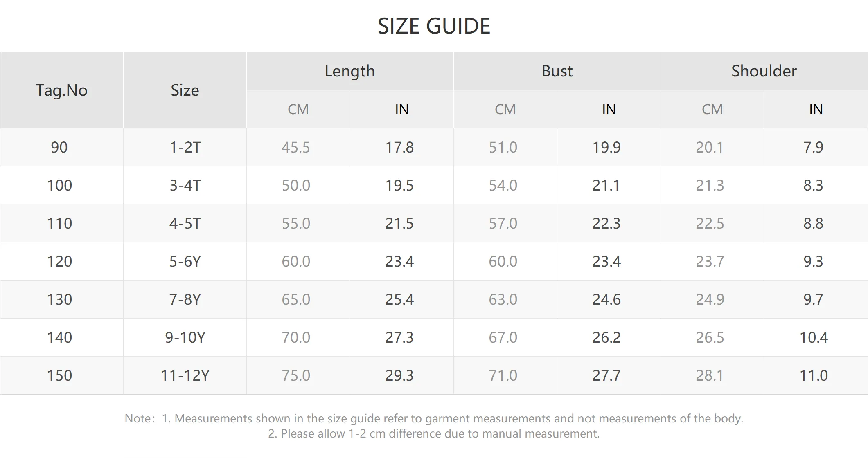Screen dimensions: 868x458
Task: Select the 1-2T size cell
Action: [x=185, y=147]
